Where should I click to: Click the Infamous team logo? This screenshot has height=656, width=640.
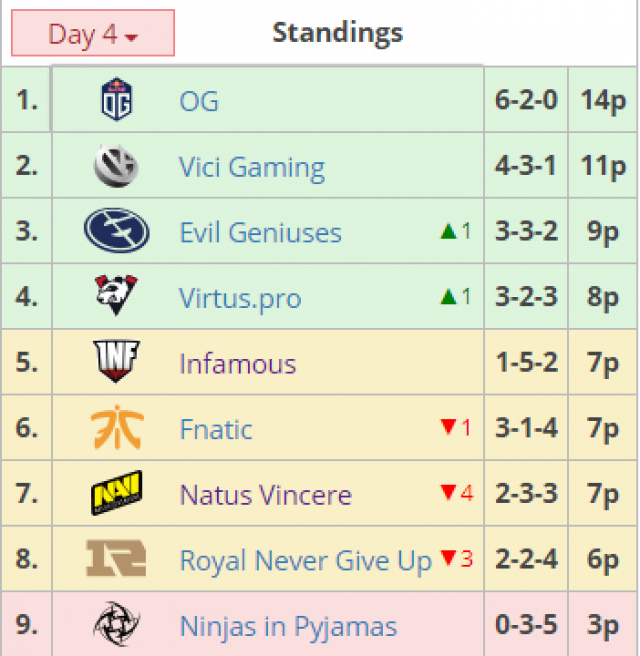coord(117,362)
